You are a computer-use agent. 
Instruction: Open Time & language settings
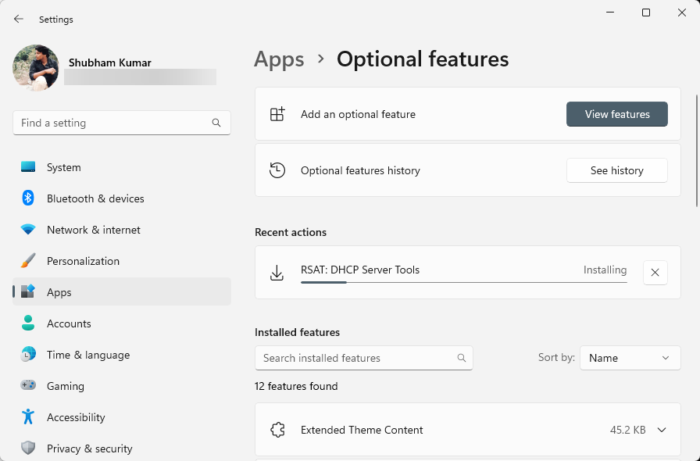click(x=86, y=355)
